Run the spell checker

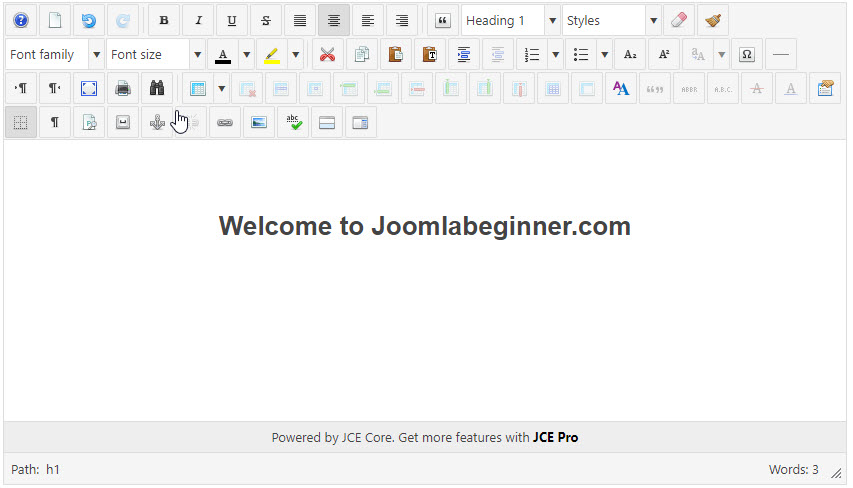tap(294, 122)
